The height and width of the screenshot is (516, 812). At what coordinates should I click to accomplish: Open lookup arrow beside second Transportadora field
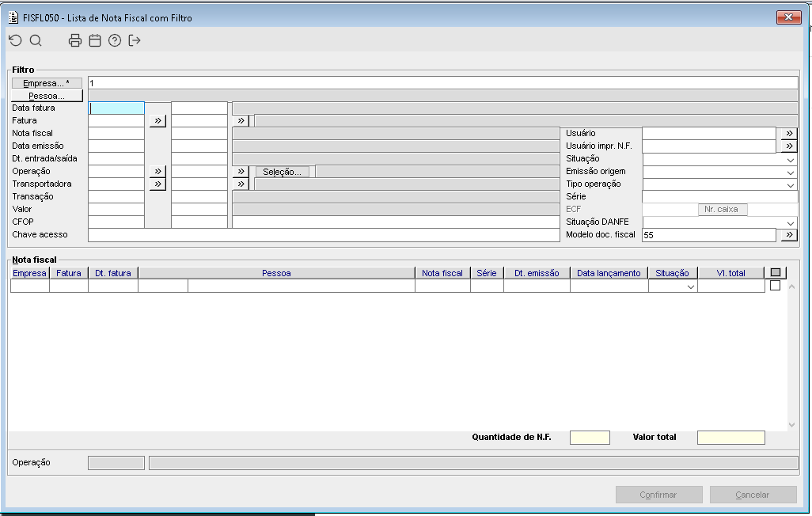click(x=241, y=184)
